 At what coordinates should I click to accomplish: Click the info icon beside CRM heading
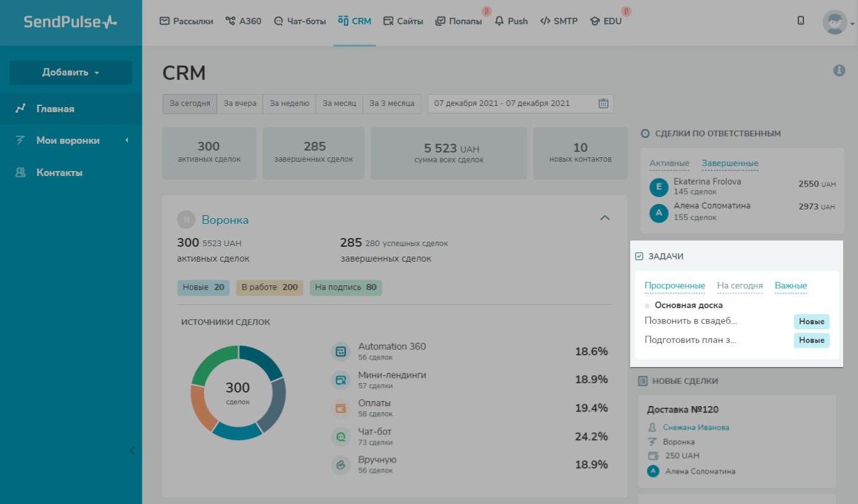coord(839,71)
